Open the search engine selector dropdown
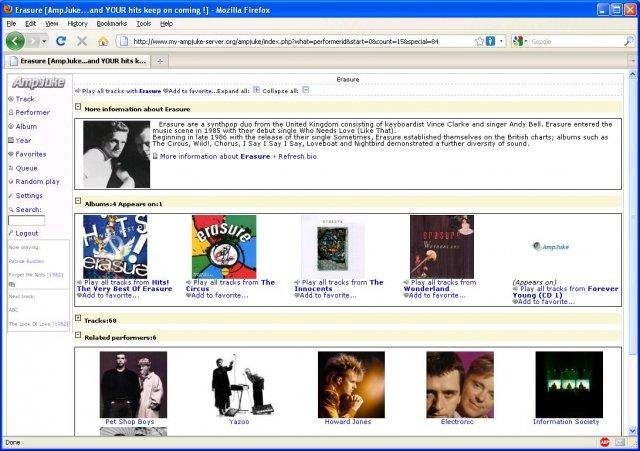The image size is (640, 451). 526,41
